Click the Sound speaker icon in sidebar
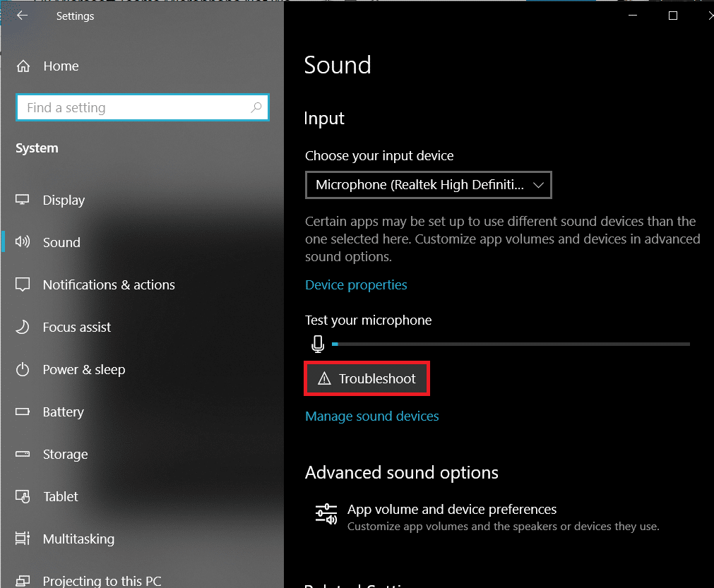This screenshot has width=714, height=588. point(22,242)
